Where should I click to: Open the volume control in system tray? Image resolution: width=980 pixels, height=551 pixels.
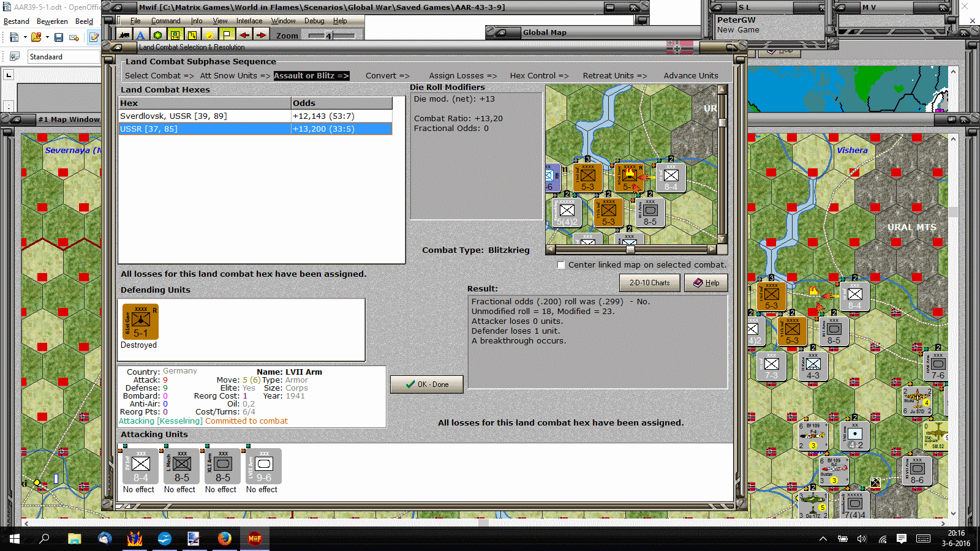862,539
